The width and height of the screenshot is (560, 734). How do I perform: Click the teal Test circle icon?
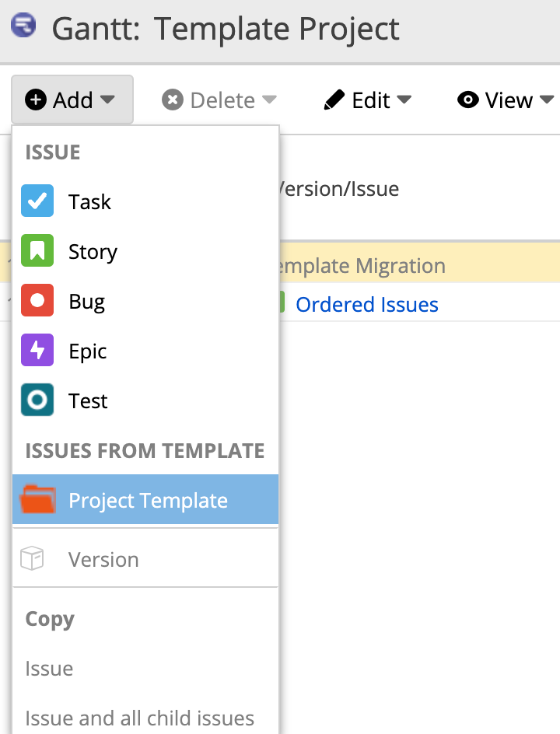coord(37,400)
